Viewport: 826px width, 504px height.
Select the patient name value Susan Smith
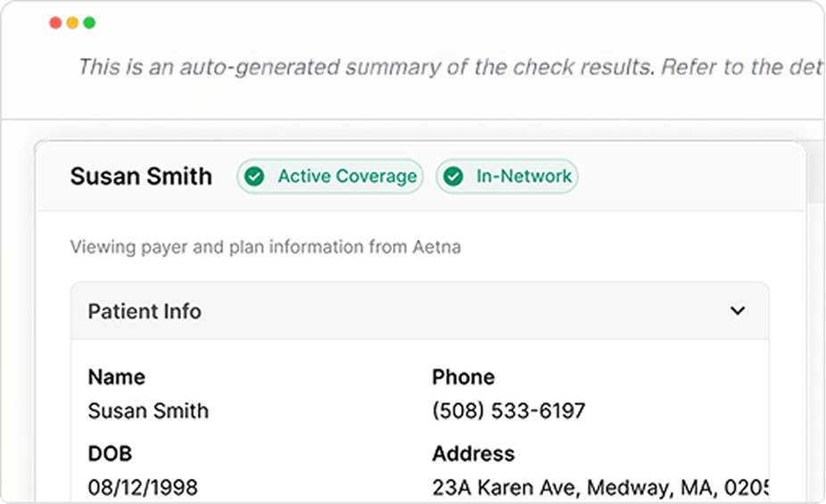148,411
